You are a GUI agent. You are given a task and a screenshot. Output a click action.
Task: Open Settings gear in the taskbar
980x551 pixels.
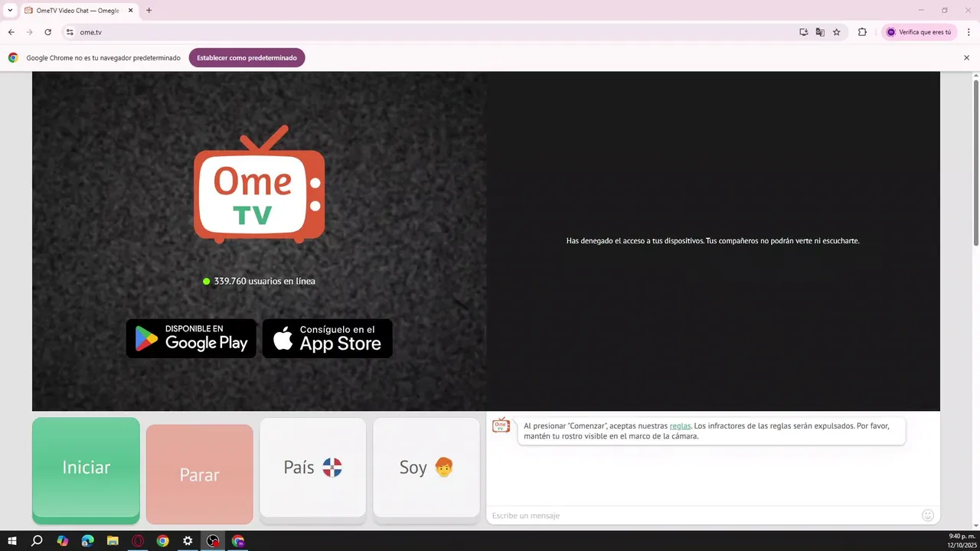188,540
